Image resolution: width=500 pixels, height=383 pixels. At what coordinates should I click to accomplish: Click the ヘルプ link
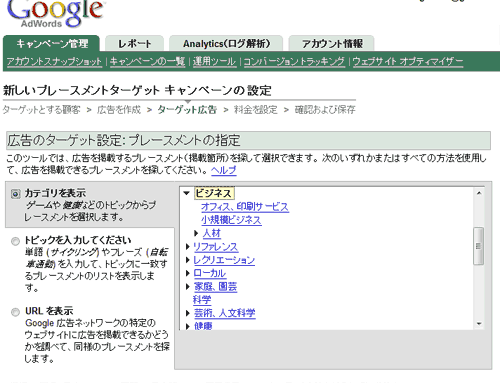pyautogui.click(x=224, y=170)
